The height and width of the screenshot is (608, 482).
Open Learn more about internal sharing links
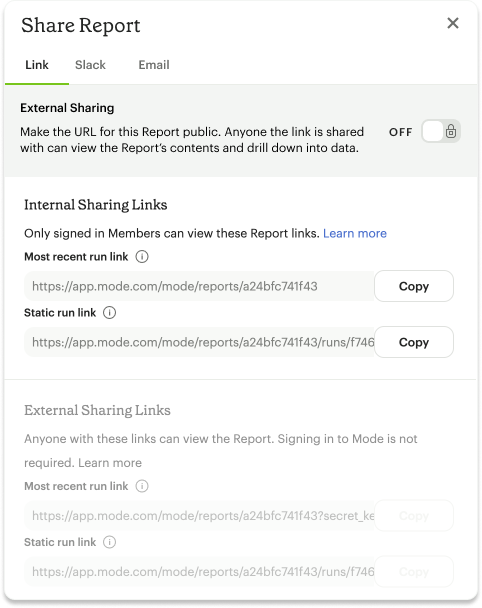[x=355, y=233]
